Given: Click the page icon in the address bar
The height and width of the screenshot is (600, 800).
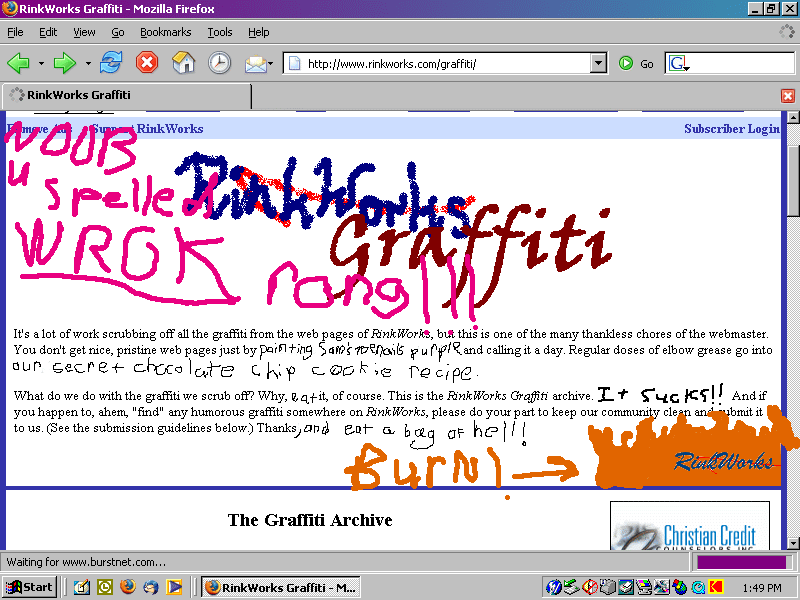Looking at the screenshot, I should point(294,63).
